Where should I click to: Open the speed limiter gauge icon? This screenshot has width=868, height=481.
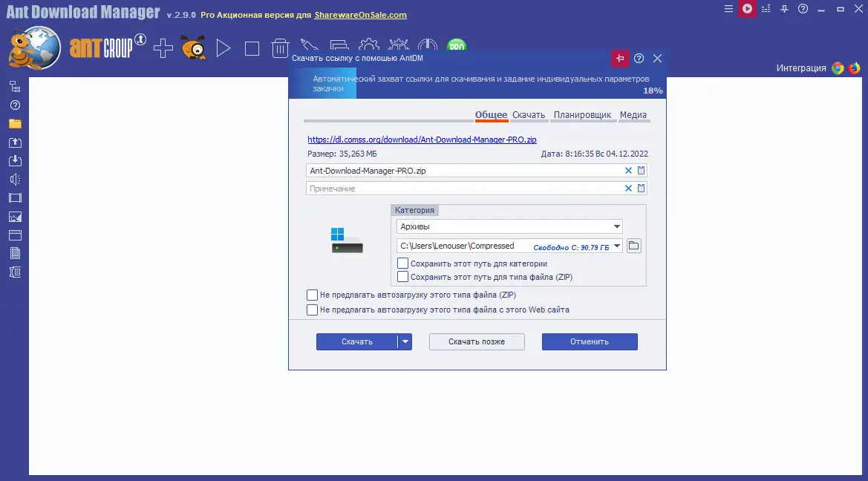pos(428,46)
